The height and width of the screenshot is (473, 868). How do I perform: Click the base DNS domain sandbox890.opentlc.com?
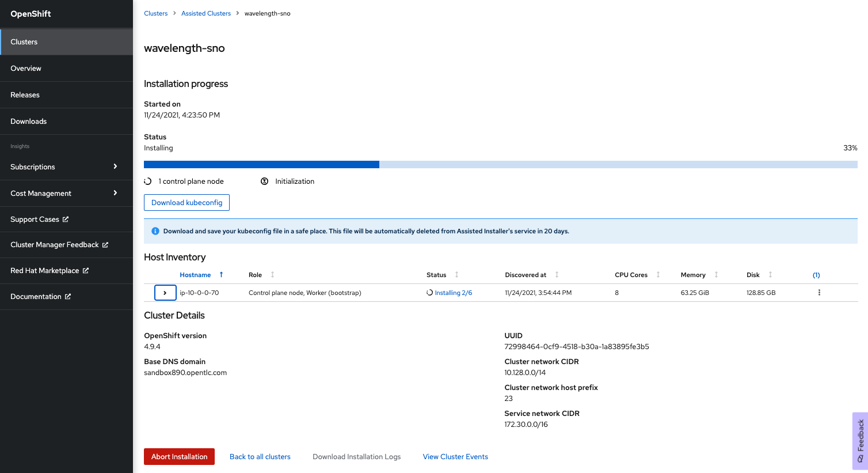click(x=185, y=372)
